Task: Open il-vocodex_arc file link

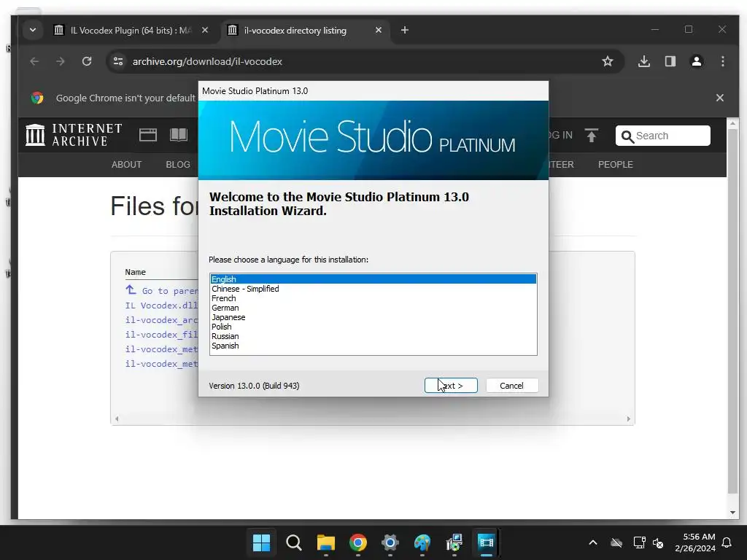Action: coord(161,320)
